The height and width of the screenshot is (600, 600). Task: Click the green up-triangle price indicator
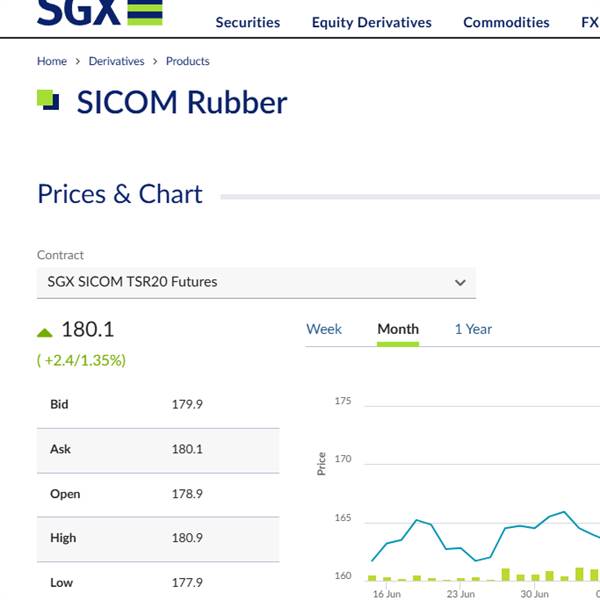(x=44, y=333)
